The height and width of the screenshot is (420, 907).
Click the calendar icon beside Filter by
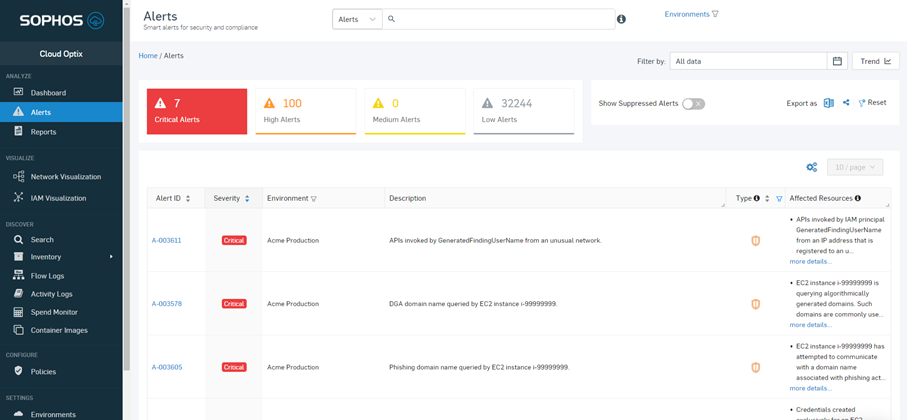point(837,61)
